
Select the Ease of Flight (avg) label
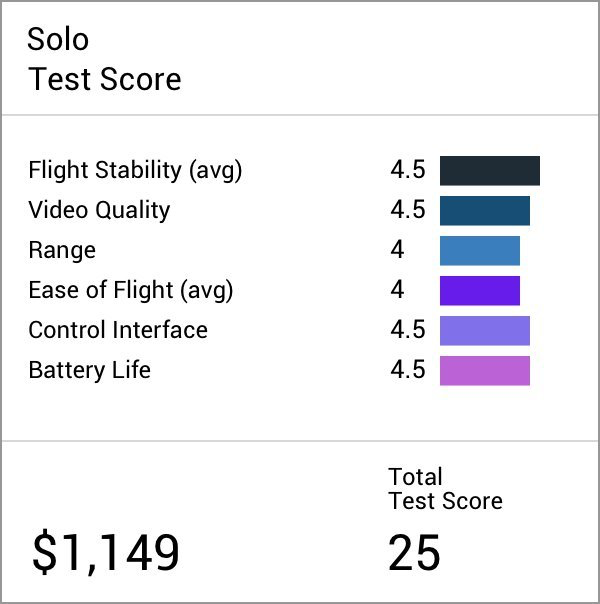pos(131,290)
